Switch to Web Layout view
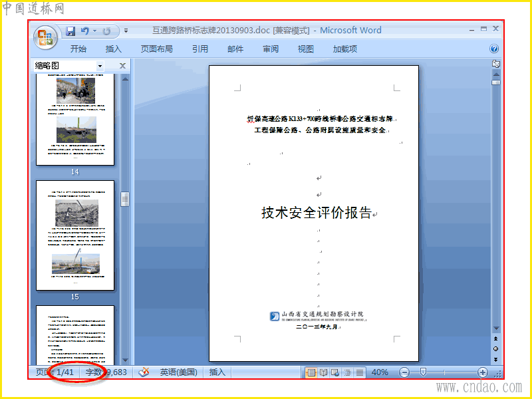 335,372
